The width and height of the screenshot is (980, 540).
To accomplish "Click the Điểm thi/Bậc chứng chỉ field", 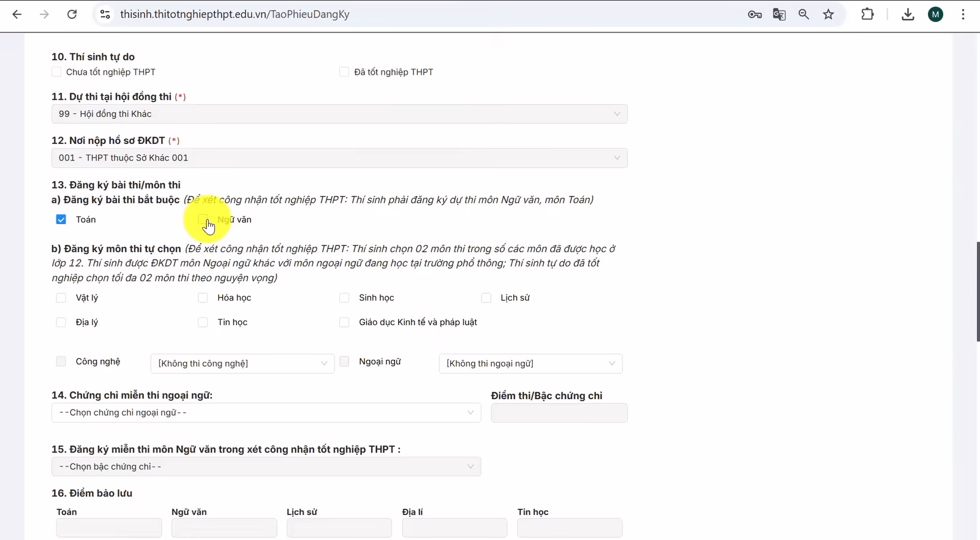I will (559, 413).
